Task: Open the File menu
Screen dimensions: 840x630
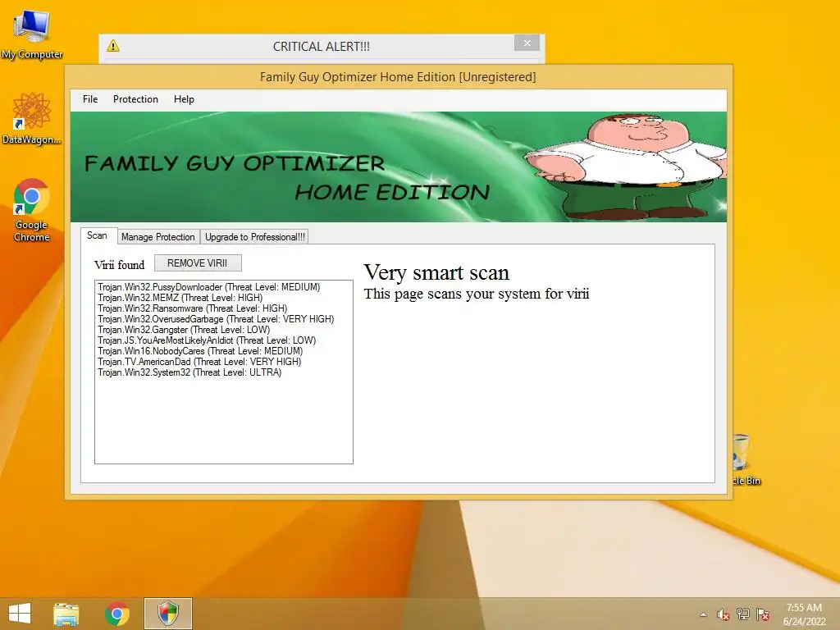Action: click(90, 99)
